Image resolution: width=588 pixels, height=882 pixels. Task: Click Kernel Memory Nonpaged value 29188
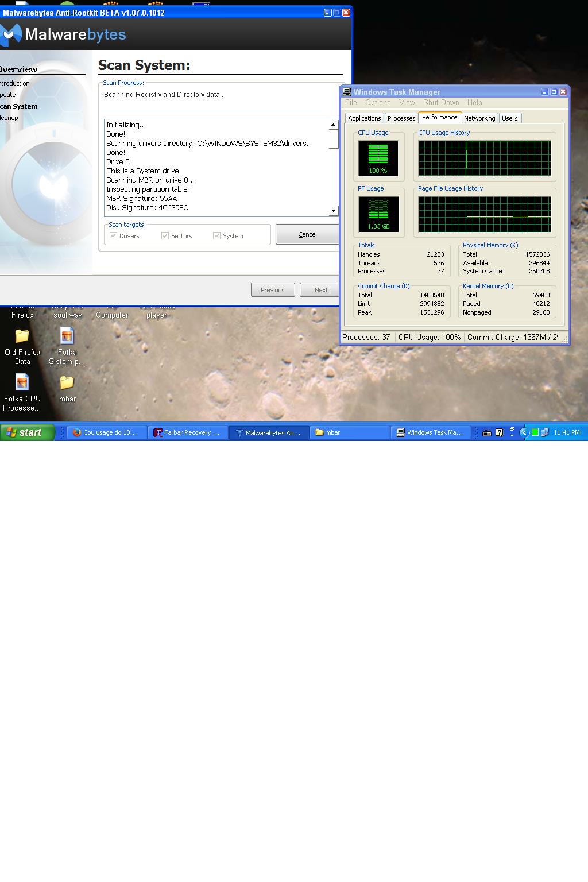point(541,312)
